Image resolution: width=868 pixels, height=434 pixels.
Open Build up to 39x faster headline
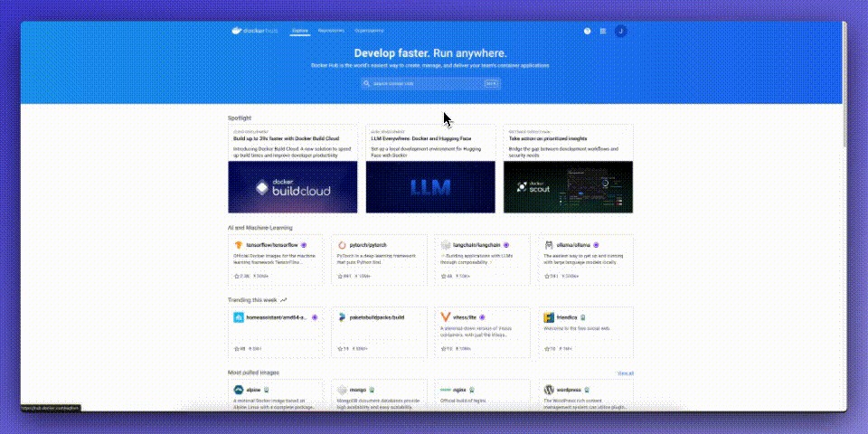click(x=287, y=138)
